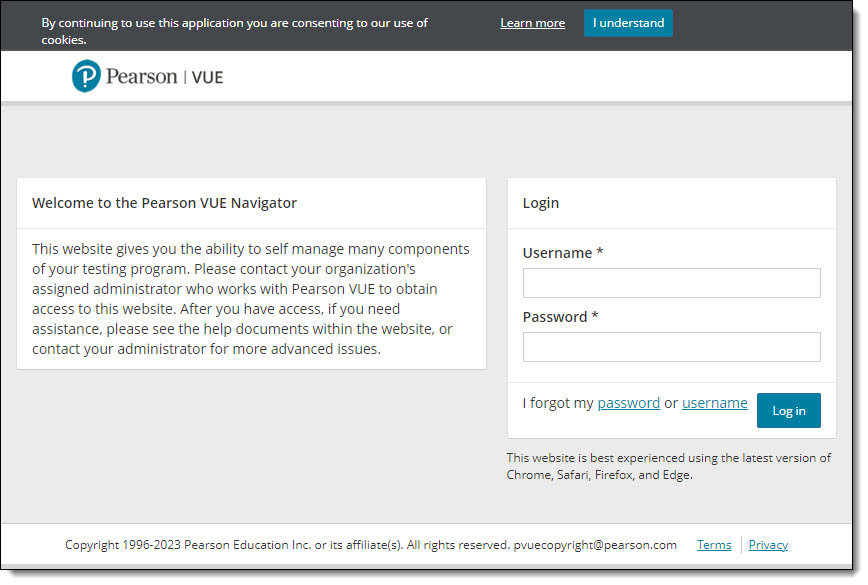Open the Terms link in footer
The width and height of the screenshot is (868, 585).
click(714, 545)
